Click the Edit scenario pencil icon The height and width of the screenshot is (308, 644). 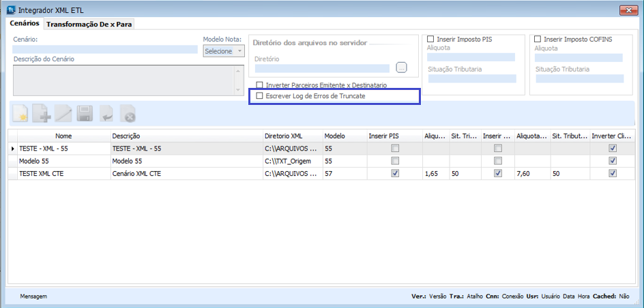[63, 114]
